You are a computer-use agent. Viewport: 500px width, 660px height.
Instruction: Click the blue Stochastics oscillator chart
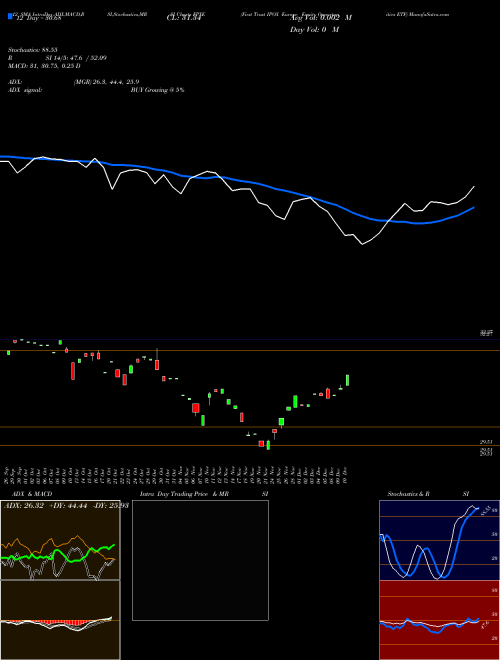tap(439, 540)
